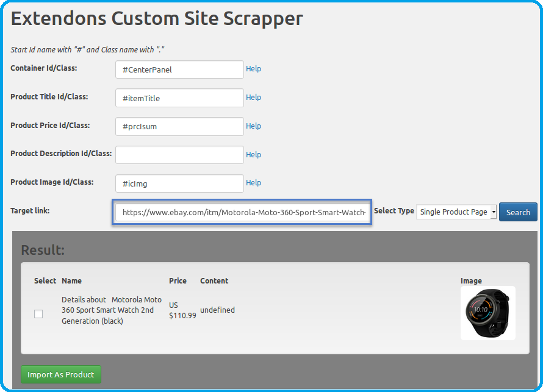Focus the Product Title Id/Class field
This screenshot has height=392, width=543.
[x=179, y=98]
